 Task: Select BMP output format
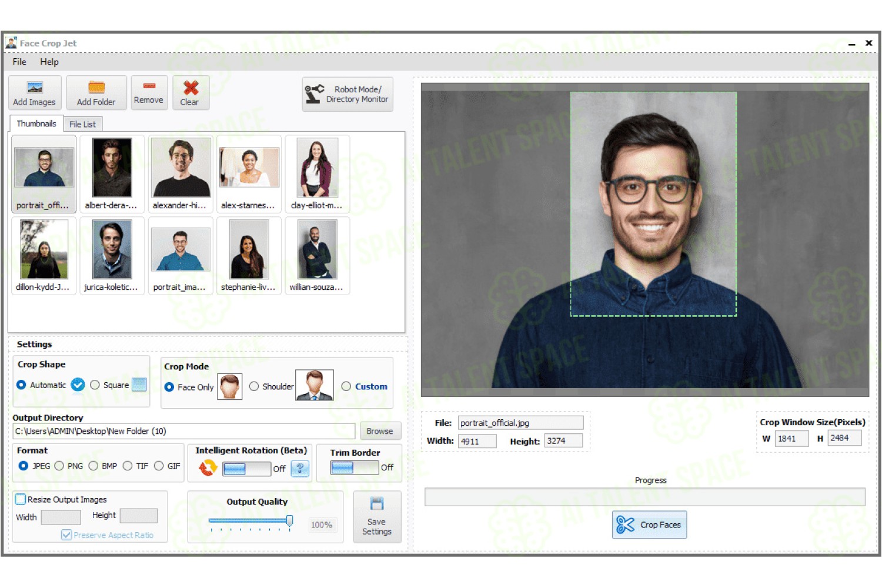tap(93, 466)
